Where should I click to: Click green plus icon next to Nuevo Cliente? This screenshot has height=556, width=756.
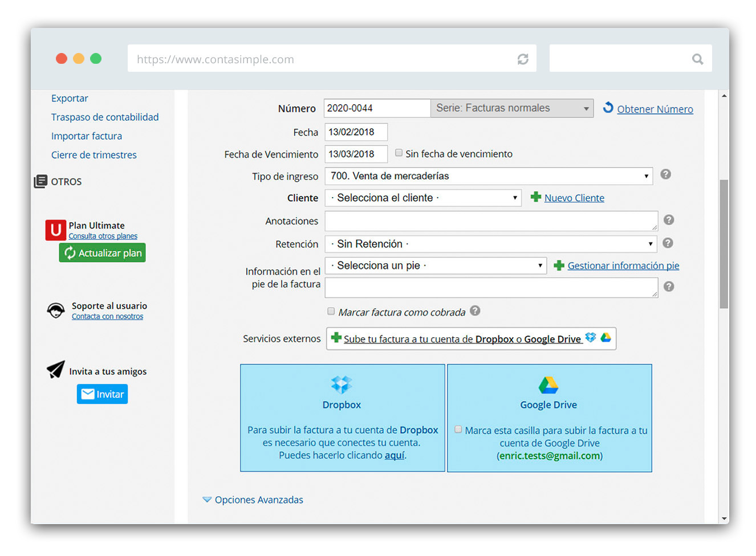(x=536, y=197)
